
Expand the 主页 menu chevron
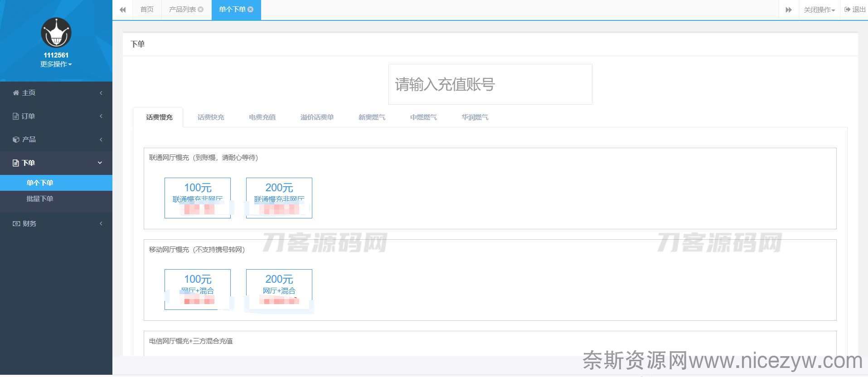pos(101,93)
